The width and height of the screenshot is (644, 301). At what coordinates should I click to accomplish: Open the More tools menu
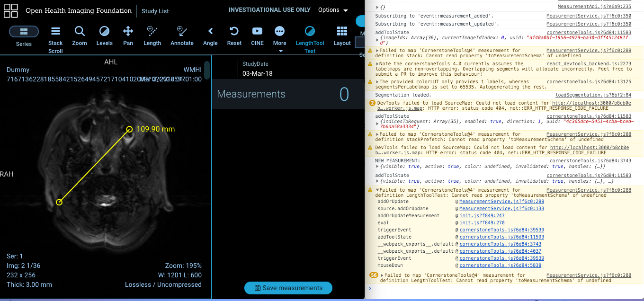tap(280, 39)
